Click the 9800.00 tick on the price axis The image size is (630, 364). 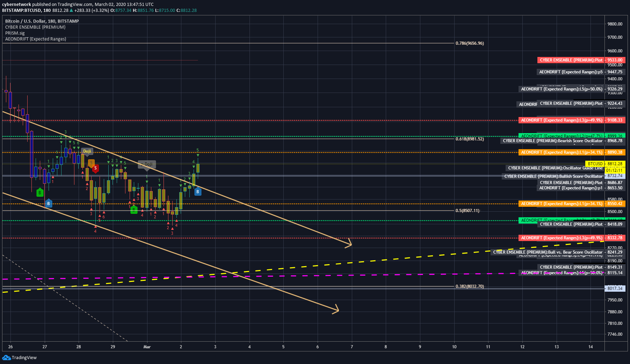click(615, 24)
